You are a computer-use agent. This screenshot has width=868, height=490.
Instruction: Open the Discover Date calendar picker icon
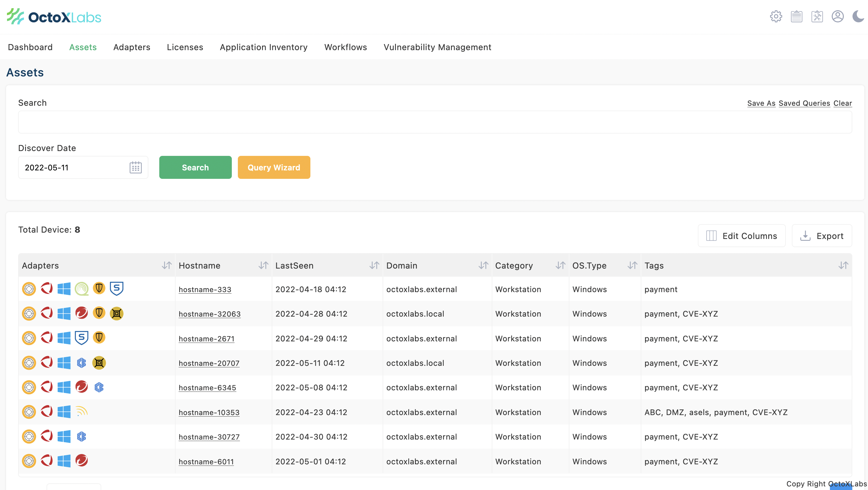coord(135,167)
